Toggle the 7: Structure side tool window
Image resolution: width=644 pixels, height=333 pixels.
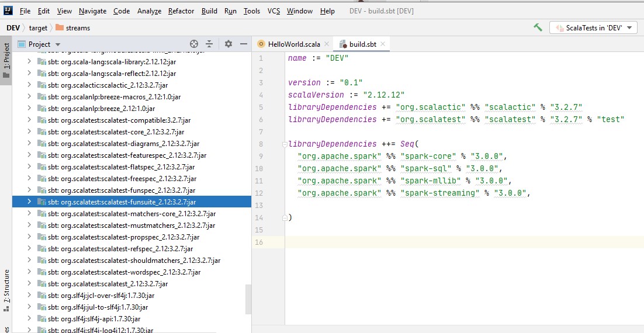[6, 291]
